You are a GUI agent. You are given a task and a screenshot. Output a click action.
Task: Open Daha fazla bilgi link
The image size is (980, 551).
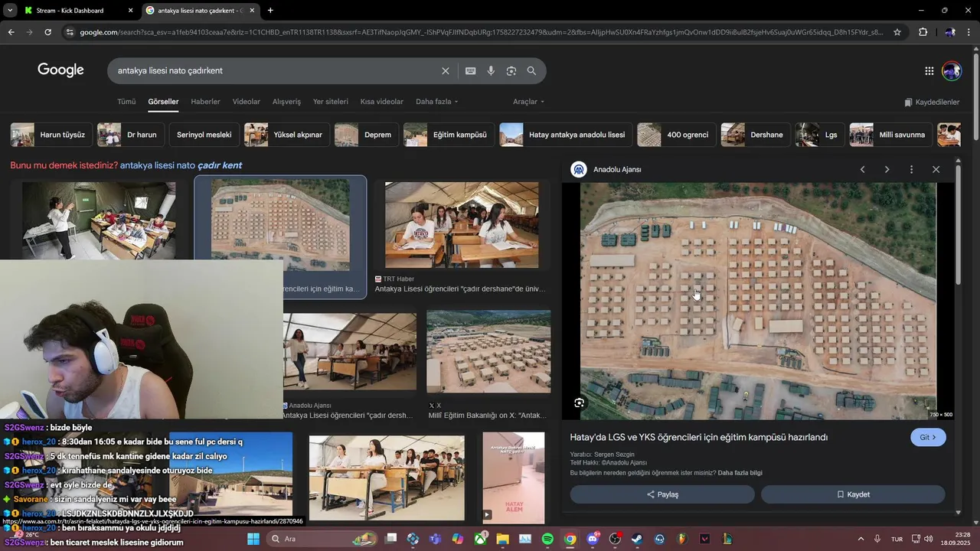tap(740, 473)
